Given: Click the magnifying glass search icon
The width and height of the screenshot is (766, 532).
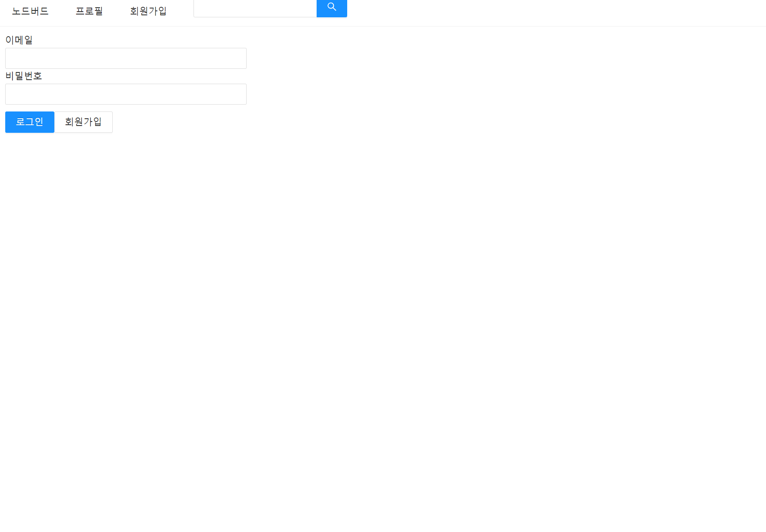Looking at the screenshot, I should 332,7.
